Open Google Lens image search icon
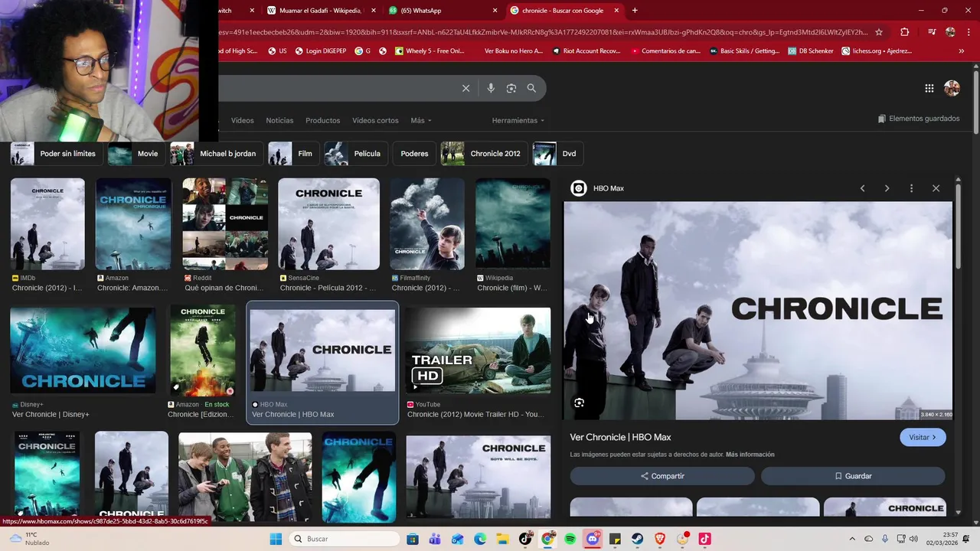 [x=511, y=88]
